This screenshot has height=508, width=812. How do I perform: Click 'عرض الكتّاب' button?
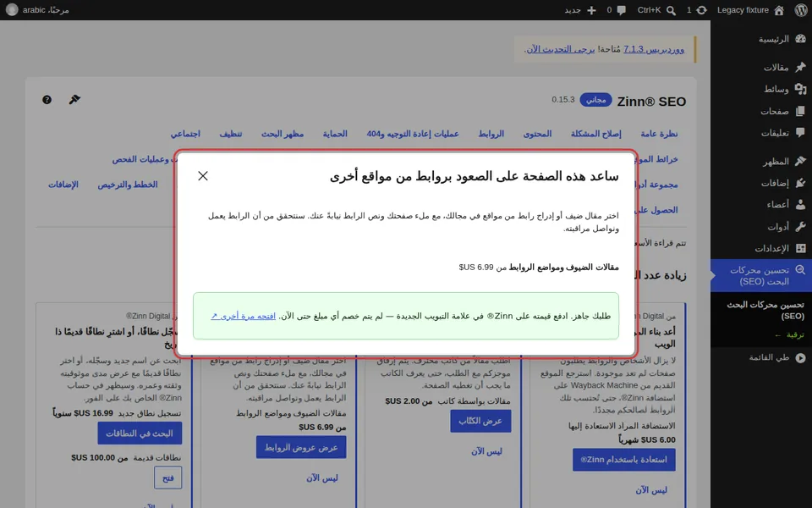coord(480,421)
